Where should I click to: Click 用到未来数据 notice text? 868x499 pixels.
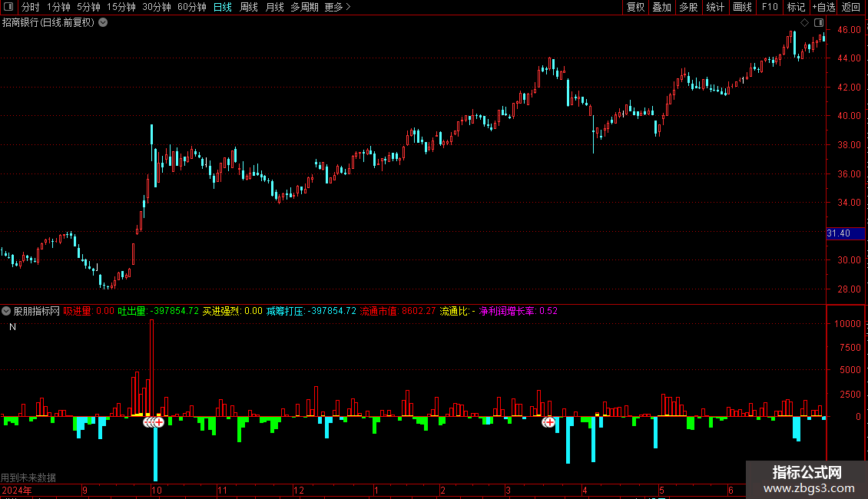(28, 478)
